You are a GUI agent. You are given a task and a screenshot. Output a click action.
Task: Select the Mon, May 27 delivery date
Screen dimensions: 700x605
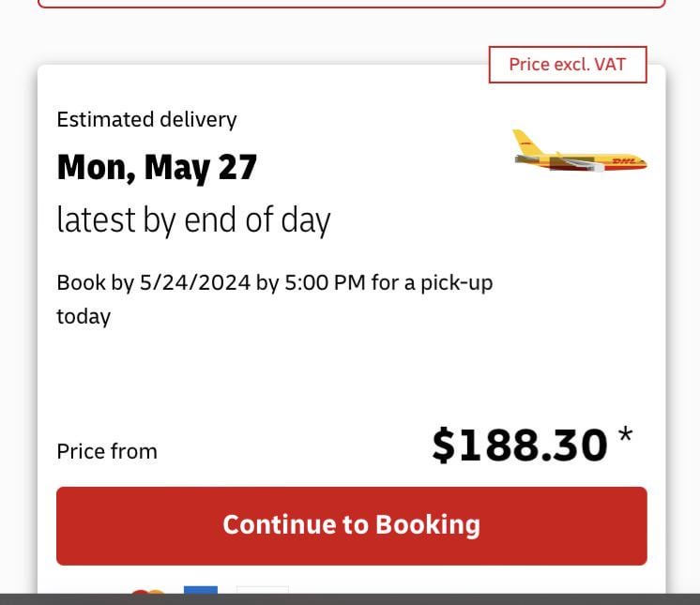pyautogui.click(x=157, y=167)
